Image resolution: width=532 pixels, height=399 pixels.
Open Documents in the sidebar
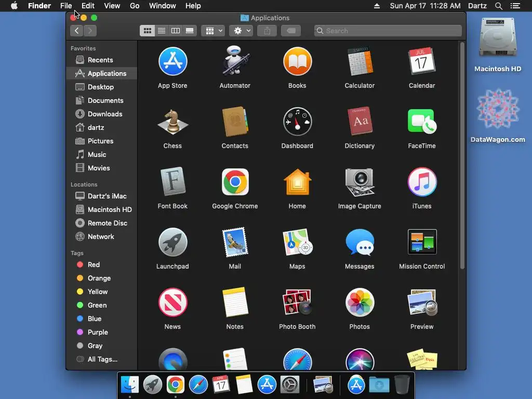pyautogui.click(x=101, y=100)
